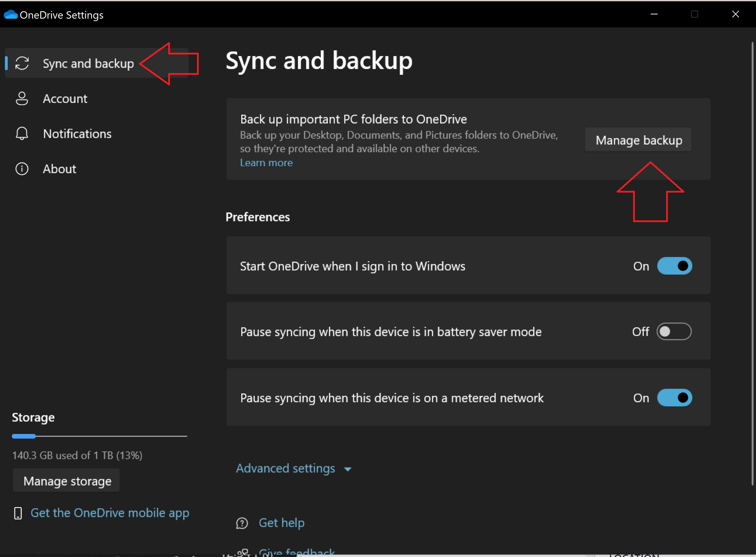756x557 pixels.
Task: Click the About info circle icon
Action: pos(22,169)
